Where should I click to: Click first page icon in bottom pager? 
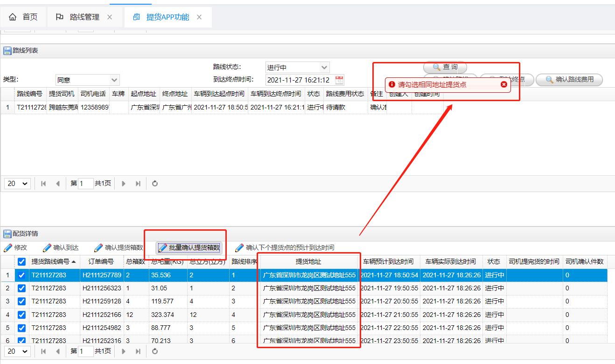tap(43, 351)
